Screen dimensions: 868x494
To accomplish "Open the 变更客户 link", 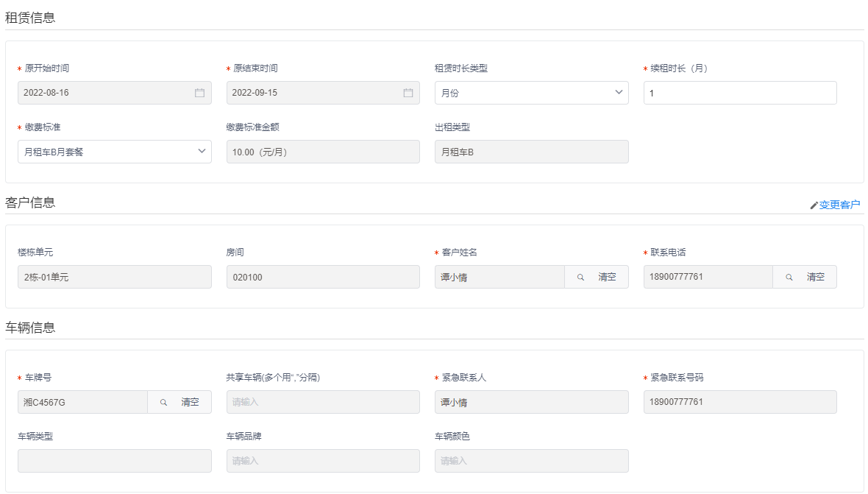I will coord(839,205).
